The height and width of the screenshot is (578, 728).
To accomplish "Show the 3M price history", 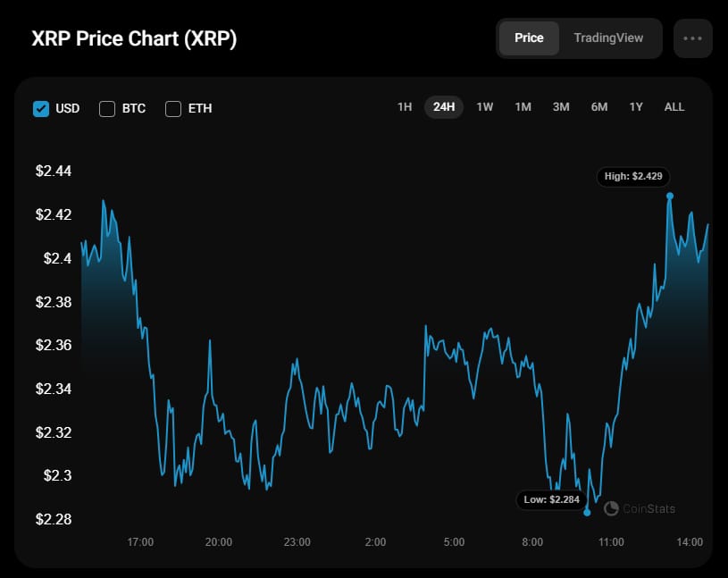I will coord(561,107).
